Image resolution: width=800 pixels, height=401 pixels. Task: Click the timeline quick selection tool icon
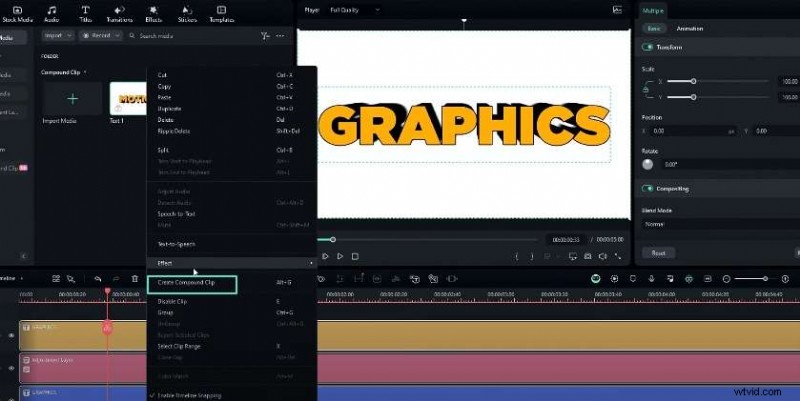tap(71, 279)
